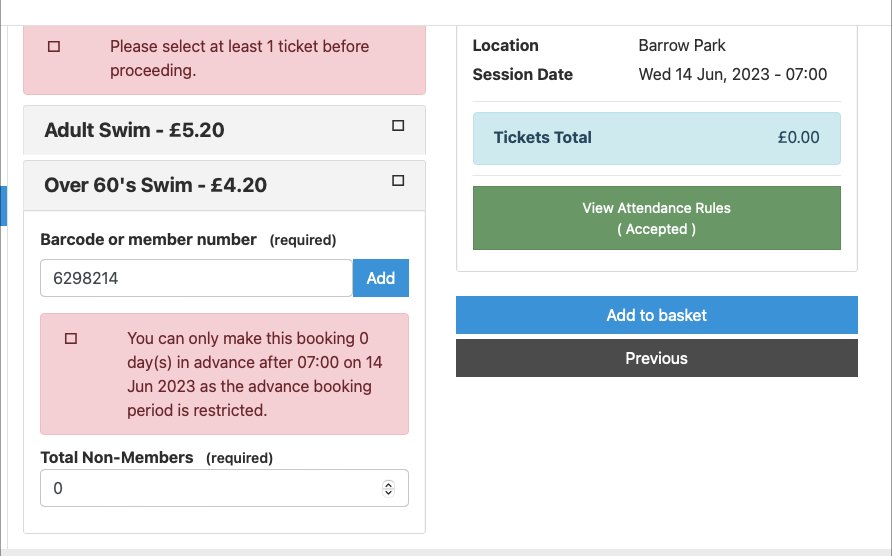This screenshot has height=556, width=892.
Task: Decrease Total Non-Members with down arrow
Action: (x=389, y=492)
